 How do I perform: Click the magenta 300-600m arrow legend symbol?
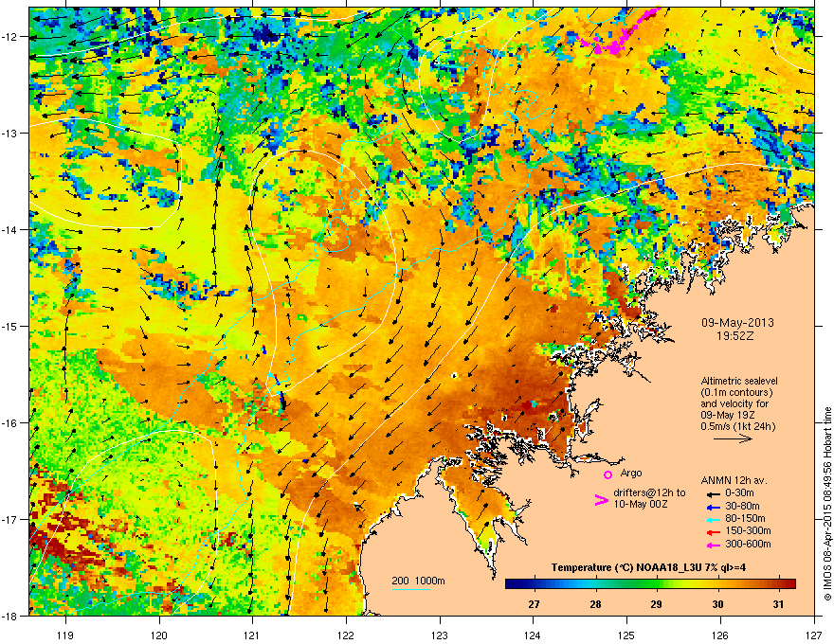coord(714,545)
